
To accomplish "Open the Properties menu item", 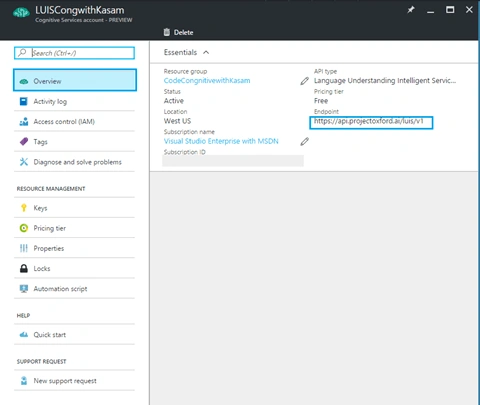I will click(74, 248).
